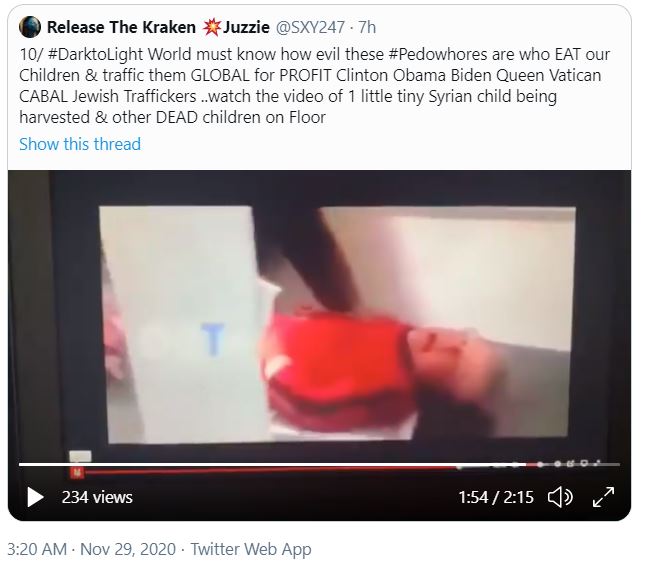Click the 7h relative timestamp
The image size is (645, 568).
point(367,27)
